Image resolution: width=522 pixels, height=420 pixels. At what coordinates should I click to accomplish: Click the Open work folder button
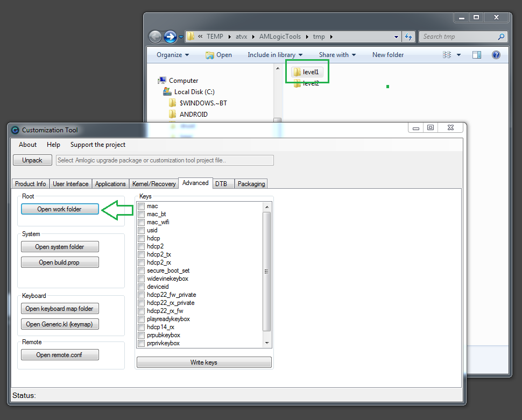coord(60,209)
